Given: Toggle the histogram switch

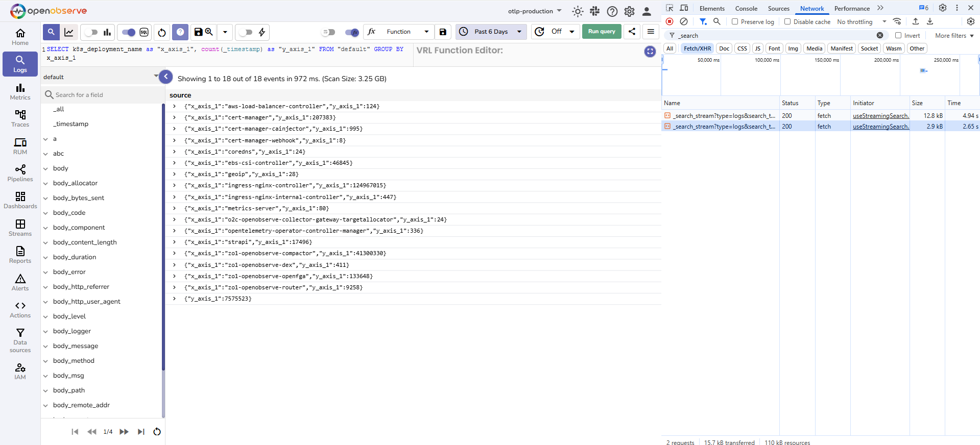Looking at the screenshot, I should [91, 32].
